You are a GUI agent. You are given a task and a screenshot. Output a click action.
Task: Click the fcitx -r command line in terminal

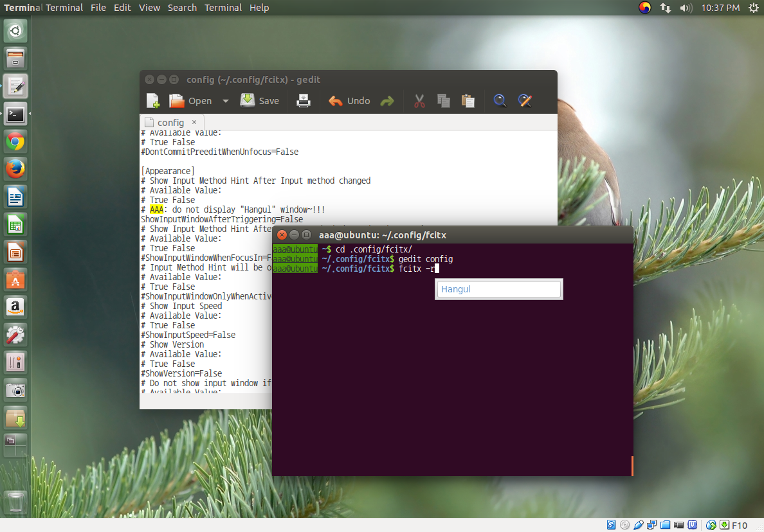(416, 269)
